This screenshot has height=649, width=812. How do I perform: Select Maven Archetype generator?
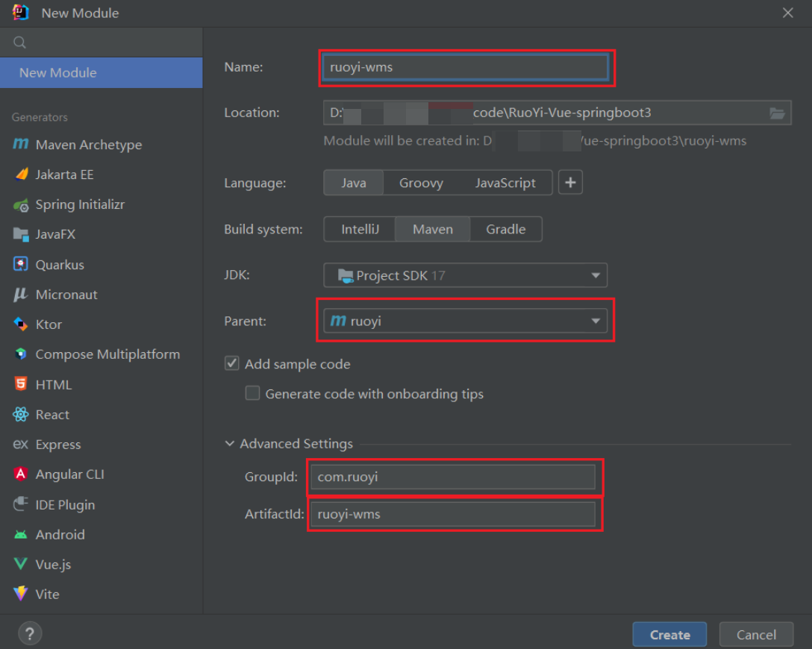(x=101, y=145)
